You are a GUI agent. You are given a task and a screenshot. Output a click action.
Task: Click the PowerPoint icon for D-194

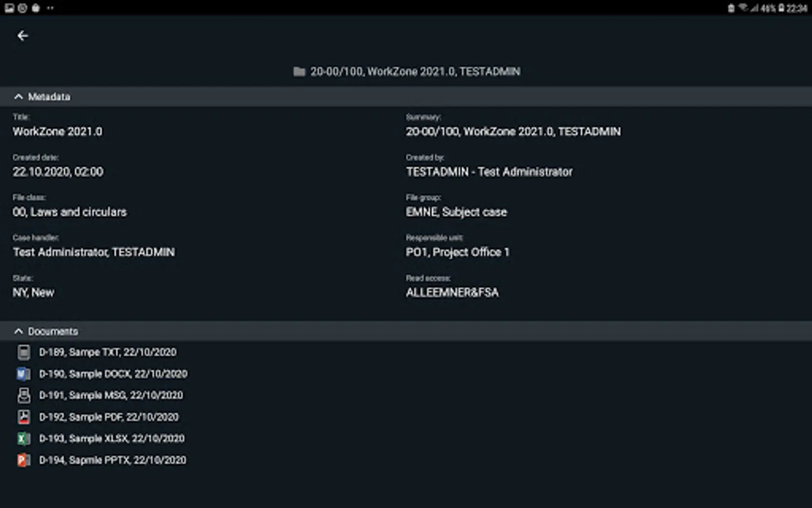24,460
